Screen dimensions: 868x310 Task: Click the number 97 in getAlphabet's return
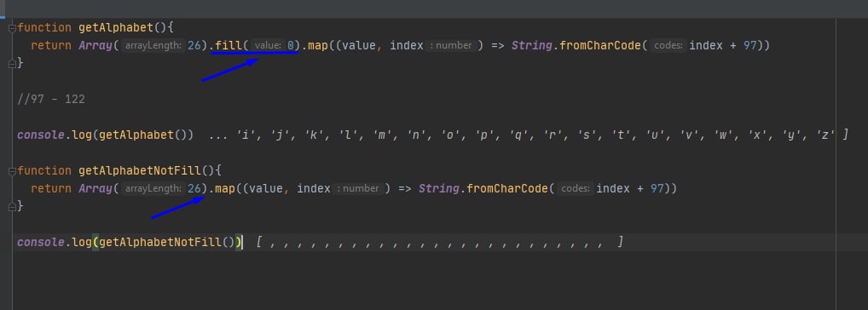pyautogui.click(x=750, y=45)
